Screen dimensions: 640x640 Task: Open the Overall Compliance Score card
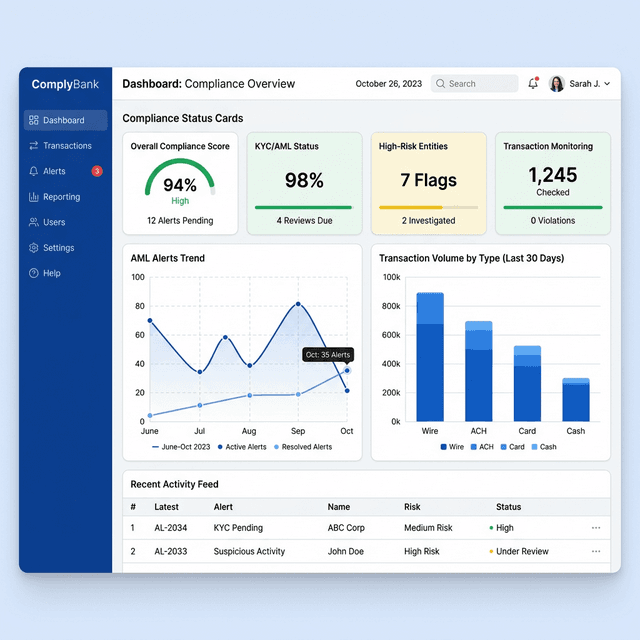coord(180,183)
